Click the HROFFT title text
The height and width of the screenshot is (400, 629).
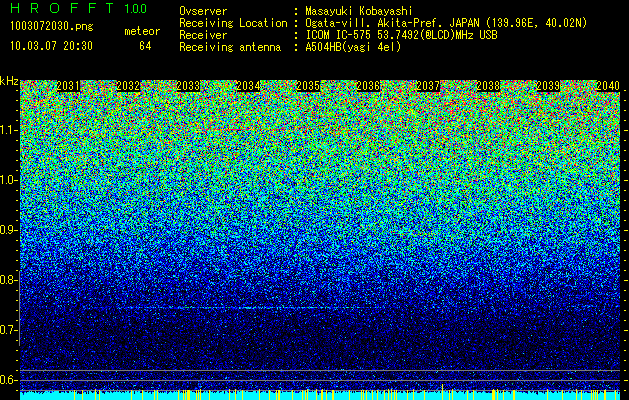click(x=62, y=8)
